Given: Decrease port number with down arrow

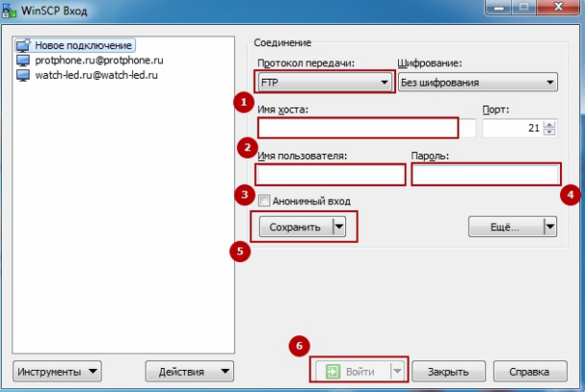Looking at the screenshot, I should click(549, 133).
